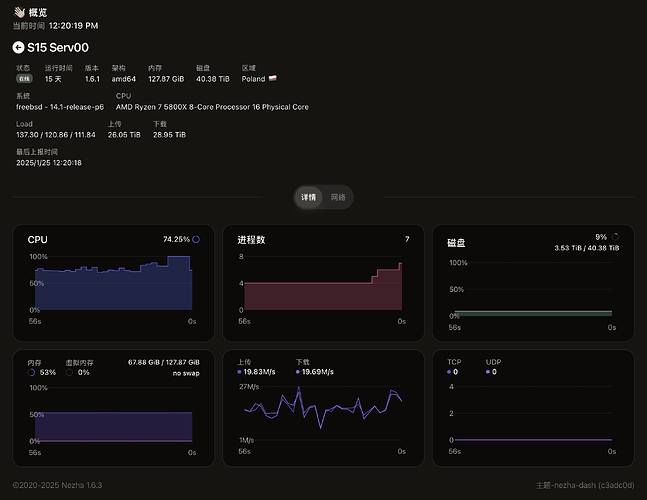This screenshot has width=647, height=500.
Task: Click the last report time 2025/1/25 12:20:18
Action: tap(49, 163)
